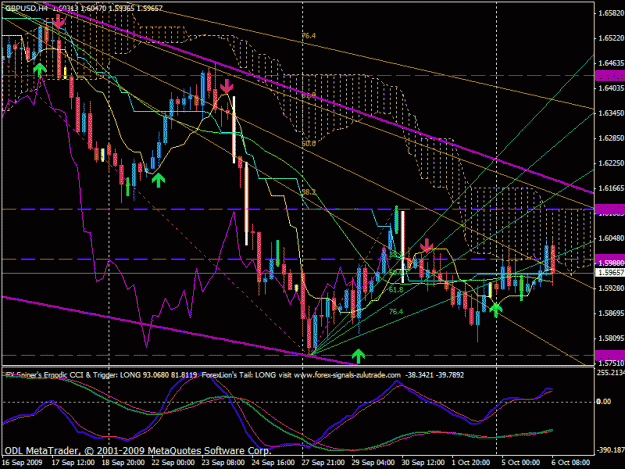Click the 27 Sep 21:00 time label

click(x=323, y=463)
